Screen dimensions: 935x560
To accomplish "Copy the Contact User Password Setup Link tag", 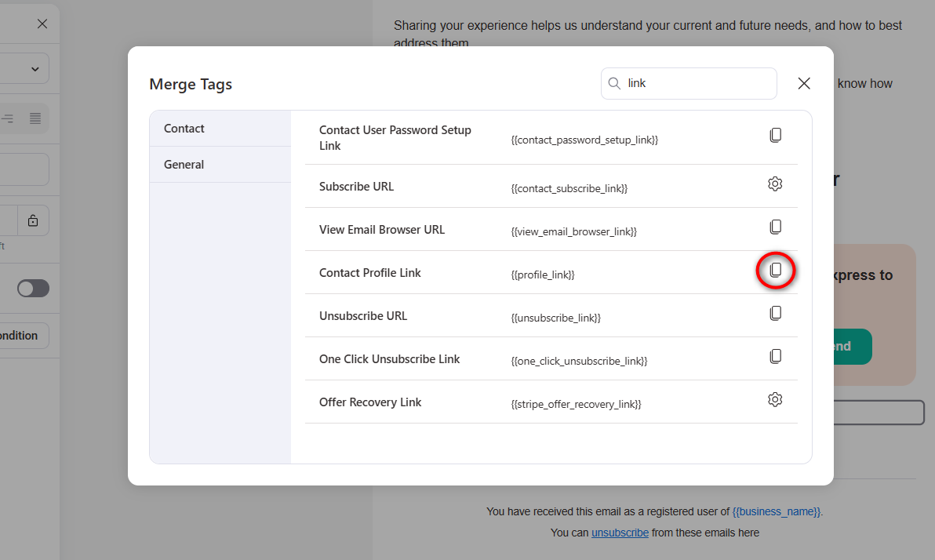I will [x=776, y=135].
